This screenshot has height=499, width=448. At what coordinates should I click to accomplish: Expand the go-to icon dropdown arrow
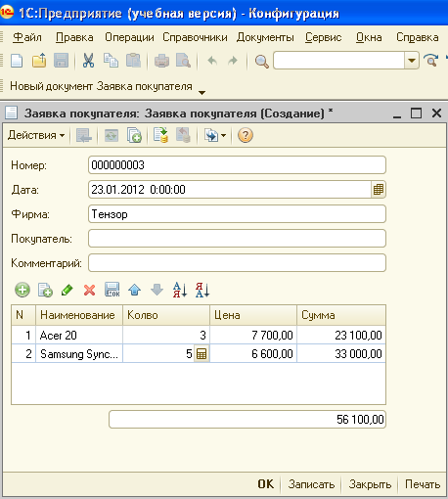(x=223, y=135)
